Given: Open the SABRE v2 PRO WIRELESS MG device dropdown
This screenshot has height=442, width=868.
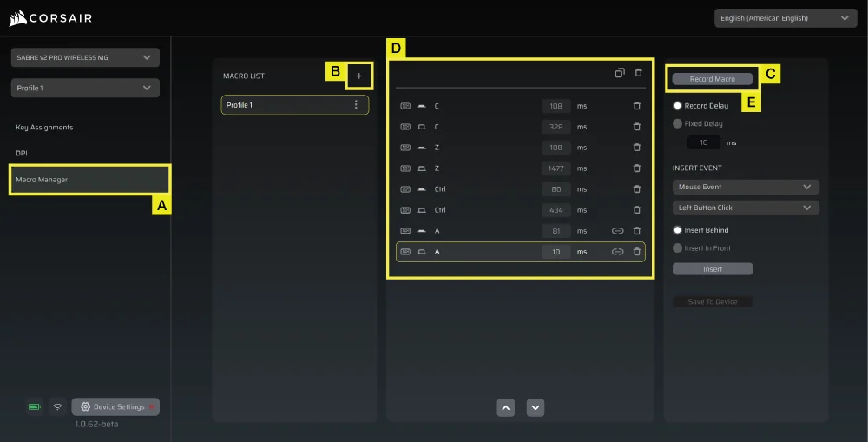Looking at the screenshot, I should pyautogui.click(x=85, y=57).
